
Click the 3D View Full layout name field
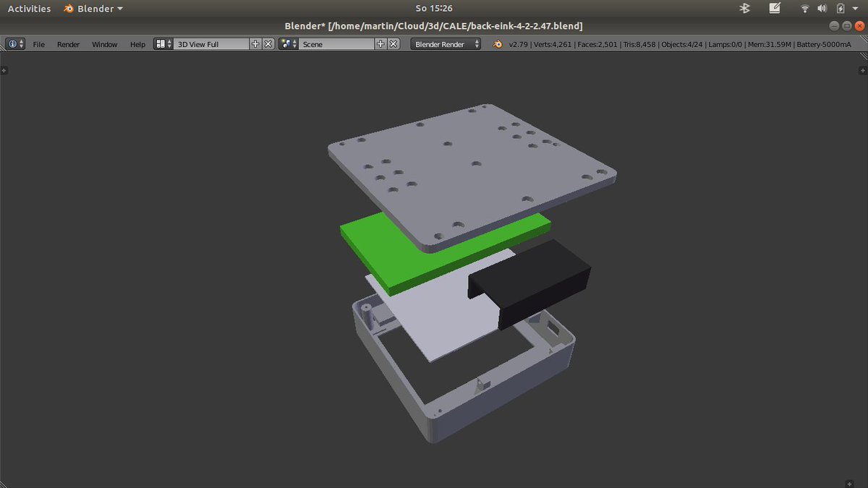[212, 44]
